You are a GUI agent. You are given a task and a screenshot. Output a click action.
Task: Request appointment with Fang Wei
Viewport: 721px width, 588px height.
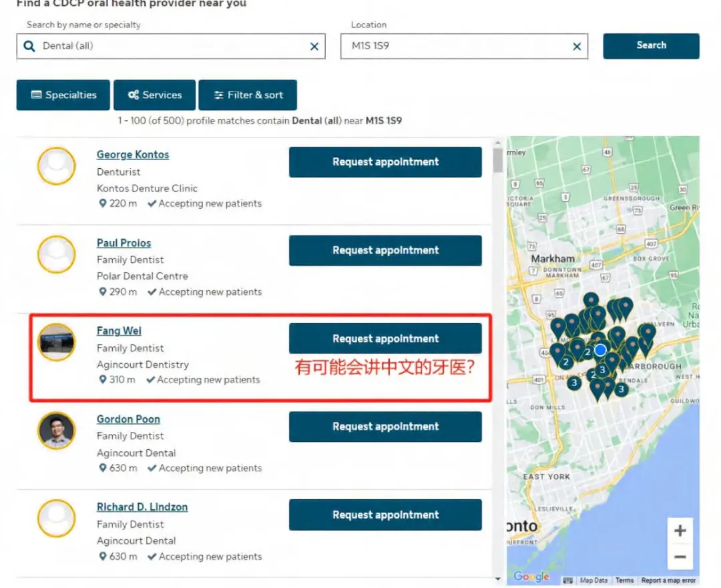[385, 338]
